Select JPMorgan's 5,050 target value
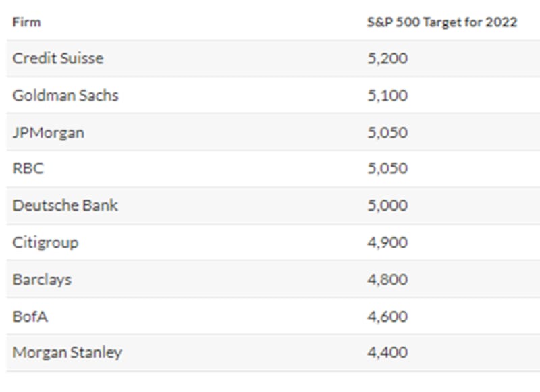Image resolution: width=540 pixels, height=392 pixels. point(387,132)
